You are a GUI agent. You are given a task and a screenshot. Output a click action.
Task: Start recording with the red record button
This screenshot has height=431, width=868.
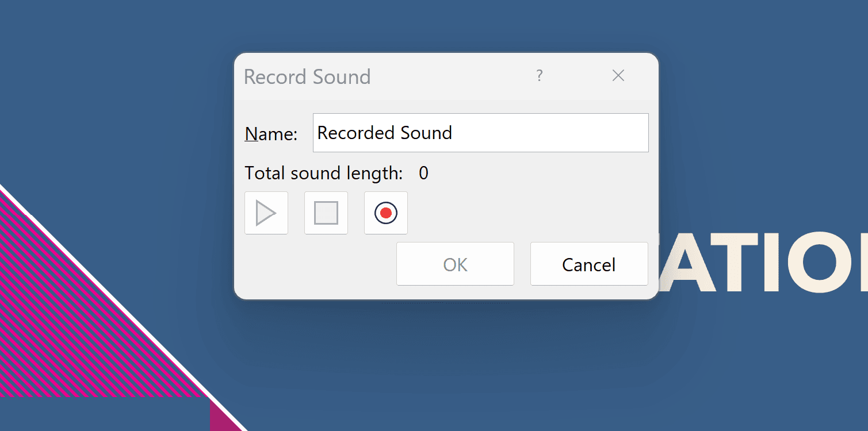tap(385, 213)
